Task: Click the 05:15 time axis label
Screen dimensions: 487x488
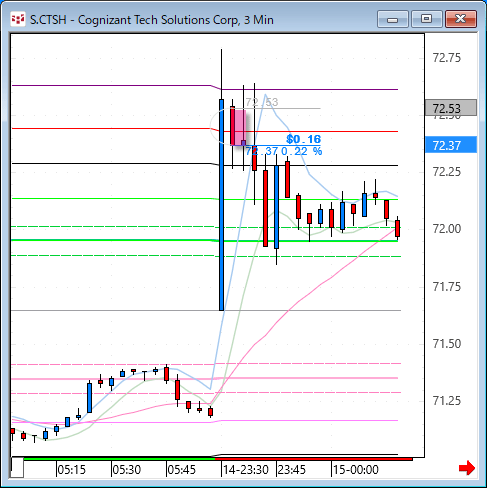Action: (72, 470)
